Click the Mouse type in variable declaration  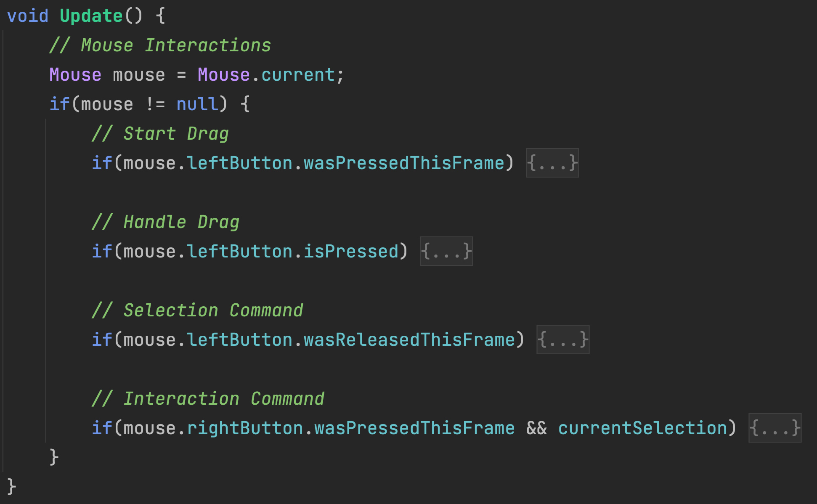(75, 75)
